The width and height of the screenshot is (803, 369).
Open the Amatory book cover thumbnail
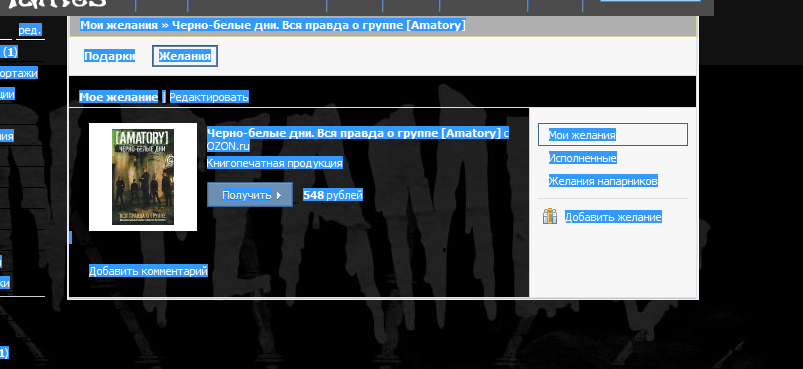click(x=143, y=177)
